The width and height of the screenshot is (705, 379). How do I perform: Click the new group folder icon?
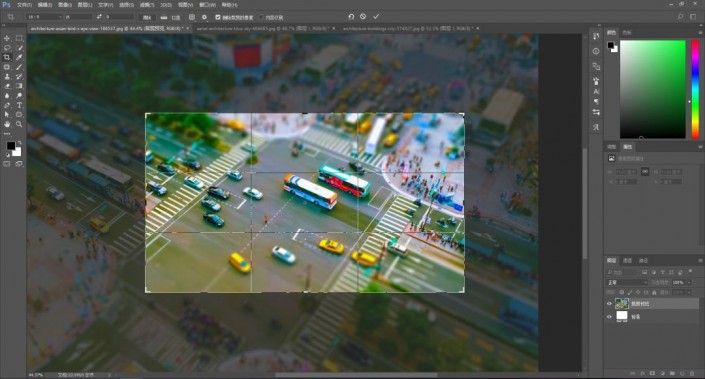click(672, 373)
